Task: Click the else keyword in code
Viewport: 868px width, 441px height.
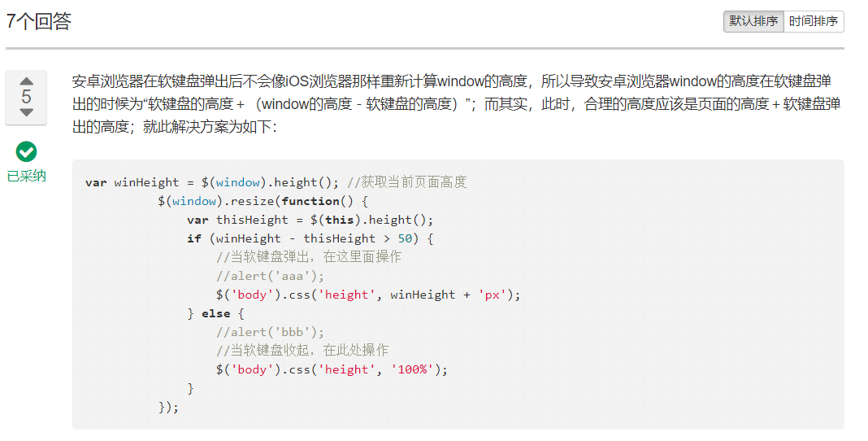Action: (x=216, y=313)
